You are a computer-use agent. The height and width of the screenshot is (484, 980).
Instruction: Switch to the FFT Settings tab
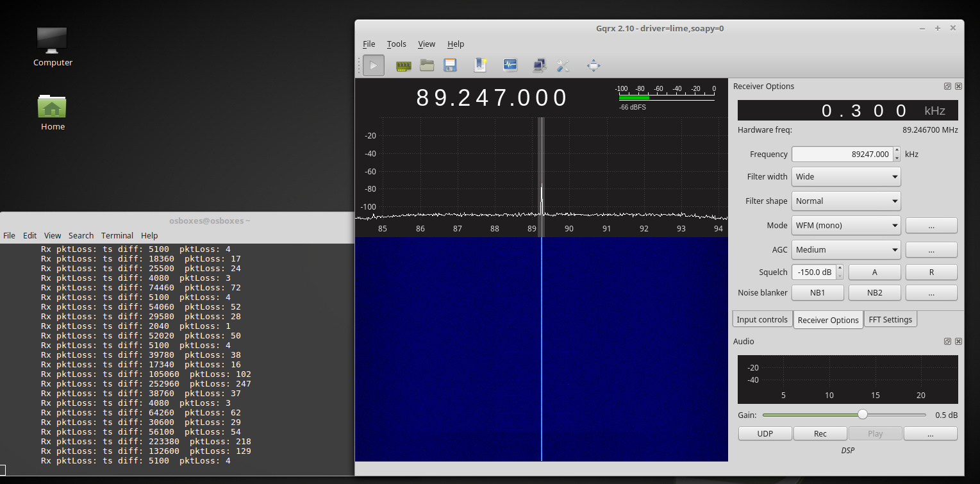tap(890, 319)
